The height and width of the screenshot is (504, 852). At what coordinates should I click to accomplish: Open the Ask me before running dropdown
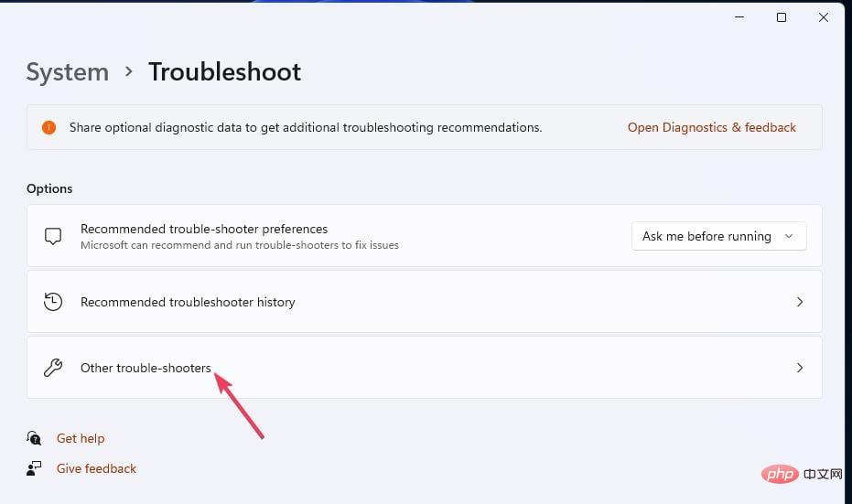[719, 236]
